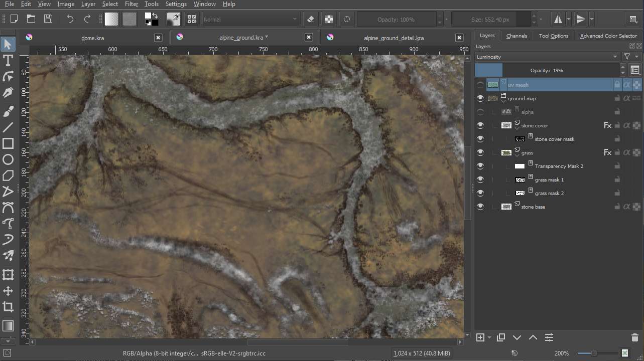Open the Layer menu
The width and height of the screenshot is (644, 361).
click(x=88, y=4)
